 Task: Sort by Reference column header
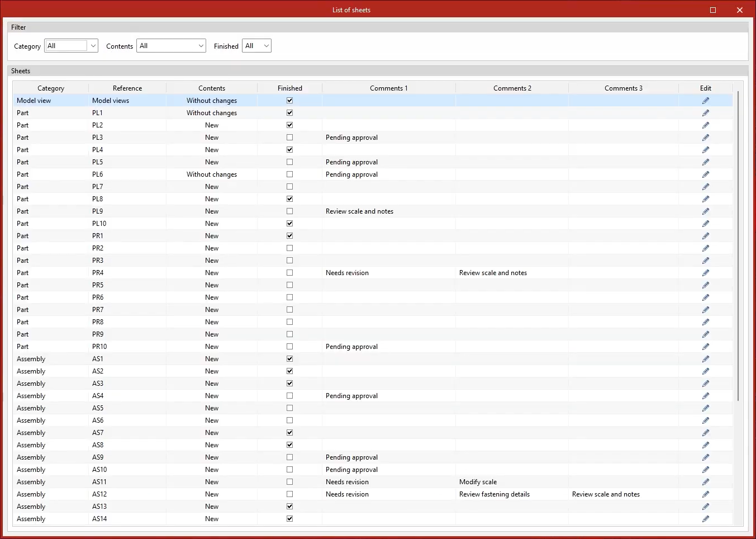tap(127, 88)
